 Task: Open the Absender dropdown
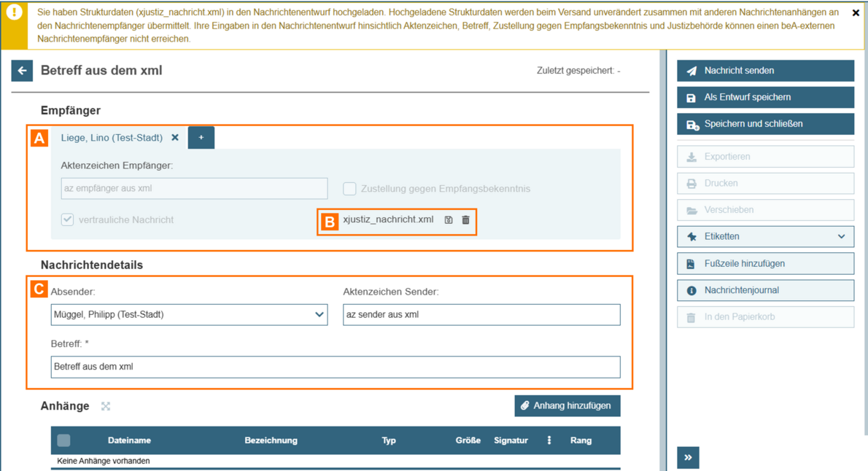tap(189, 315)
